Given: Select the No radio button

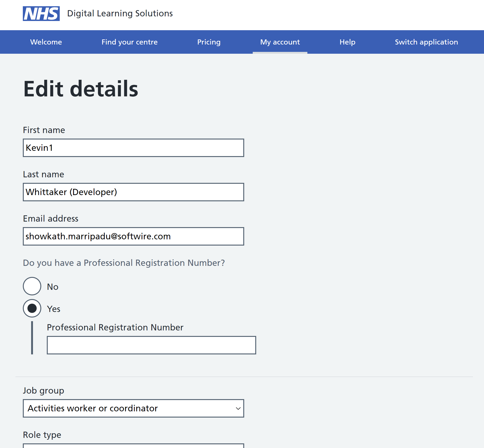Looking at the screenshot, I should tap(32, 286).
